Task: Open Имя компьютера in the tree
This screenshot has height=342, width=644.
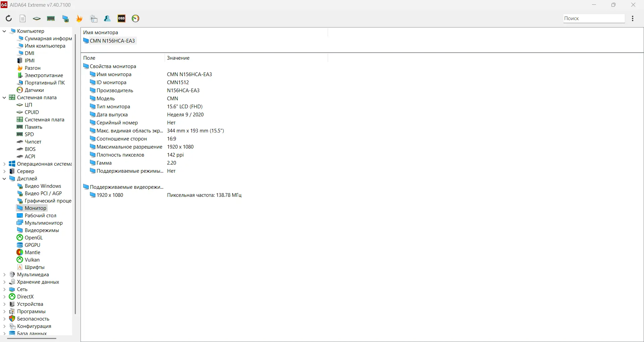Action: pyautogui.click(x=41, y=46)
